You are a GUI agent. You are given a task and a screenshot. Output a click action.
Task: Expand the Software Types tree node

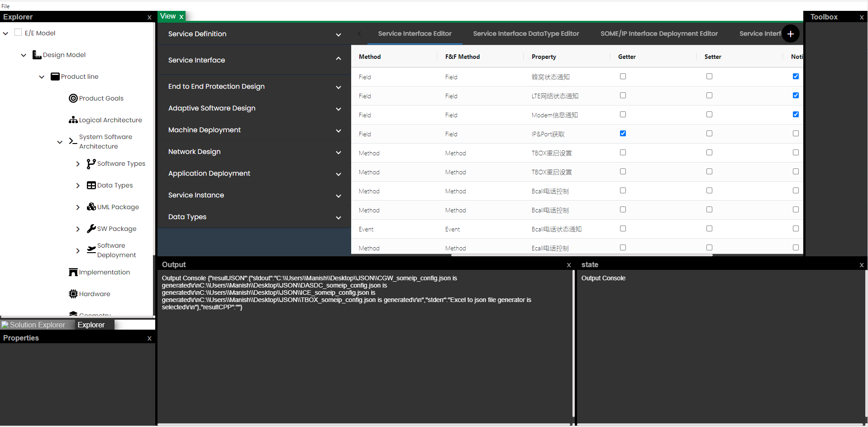tap(78, 163)
